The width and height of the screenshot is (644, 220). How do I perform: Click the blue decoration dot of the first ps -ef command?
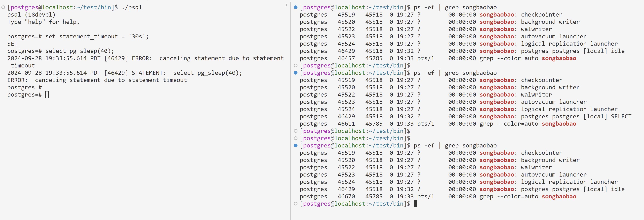pyautogui.click(x=296, y=7)
